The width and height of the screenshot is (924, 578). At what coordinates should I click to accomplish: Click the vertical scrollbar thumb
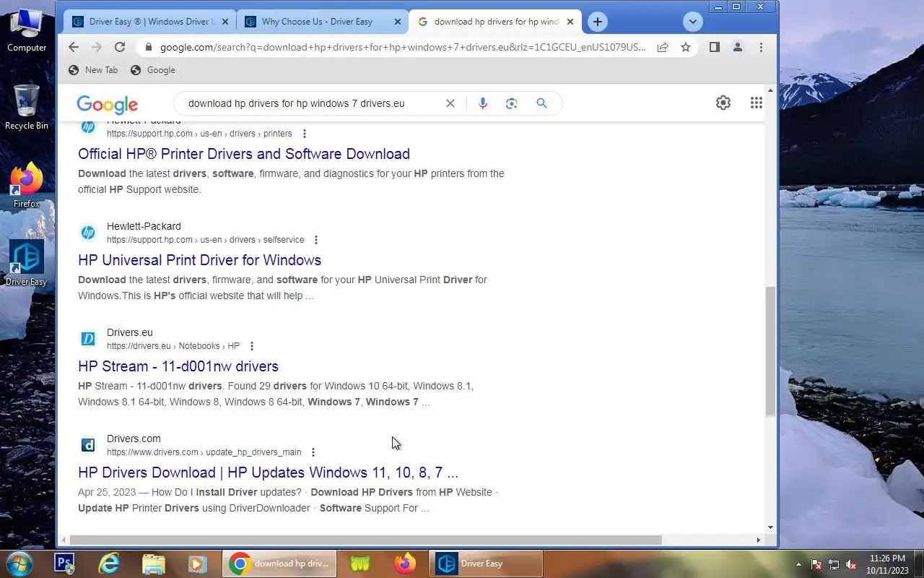[x=770, y=350]
